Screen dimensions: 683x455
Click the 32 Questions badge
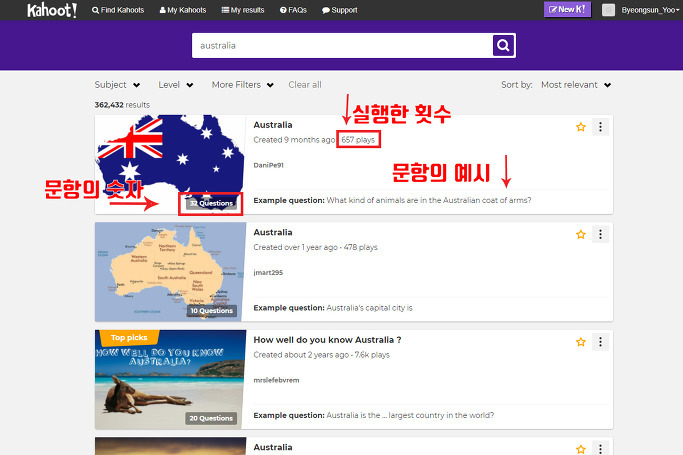(212, 203)
